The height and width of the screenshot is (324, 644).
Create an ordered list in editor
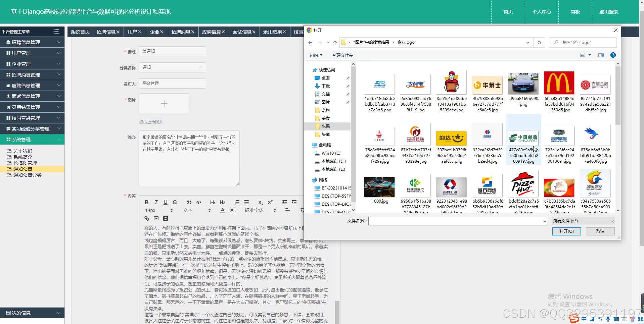point(237,202)
